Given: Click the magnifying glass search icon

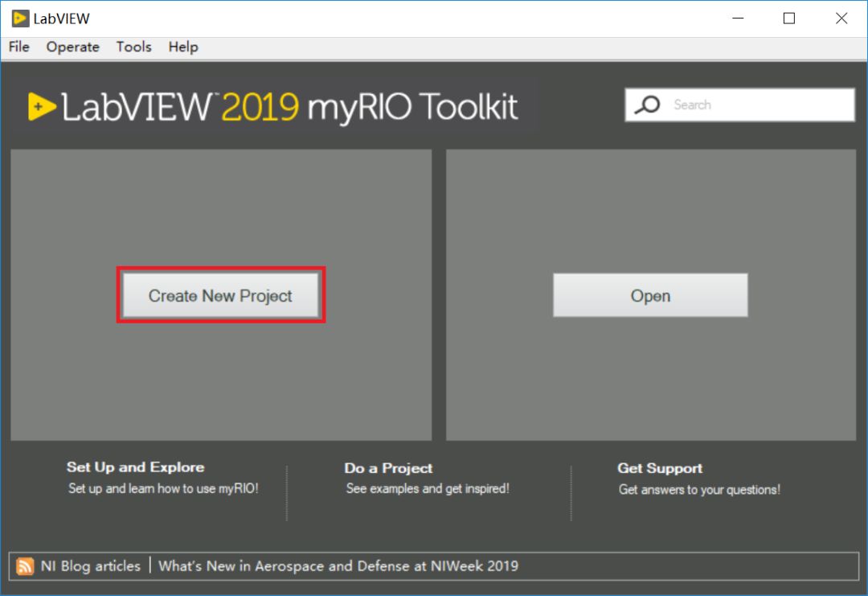Looking at the screenshot, I should (648, 105).
